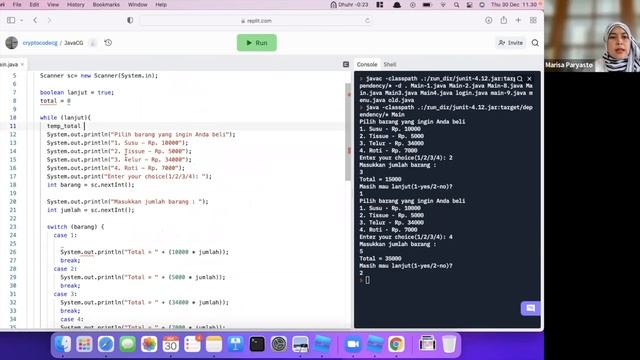Screen dimensions: 640x360
Task: Click 'int jumlah = sc.nextInt();' line
Action: tap(90, 210)
